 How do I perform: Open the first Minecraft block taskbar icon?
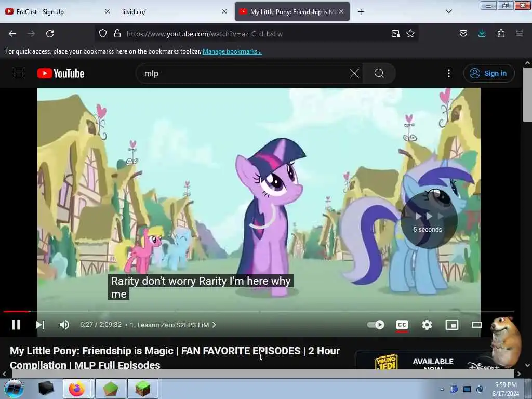click(x=111, y=389)
